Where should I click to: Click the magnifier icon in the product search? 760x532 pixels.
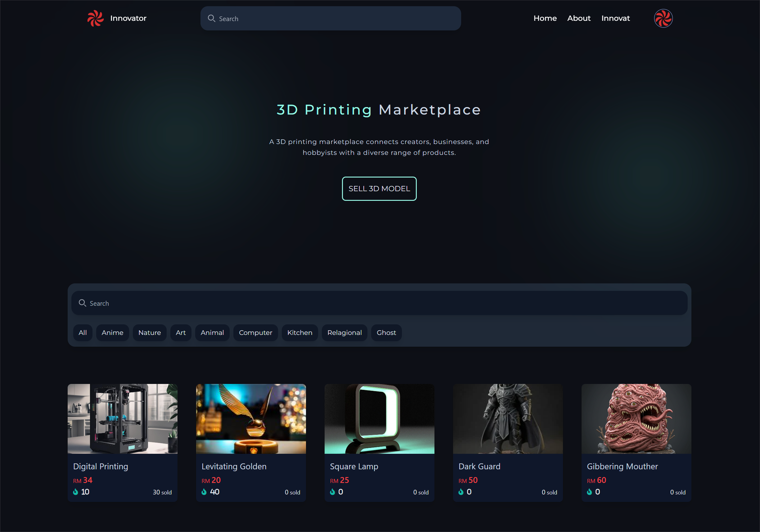pyautogui.click(x=83, y=303)
